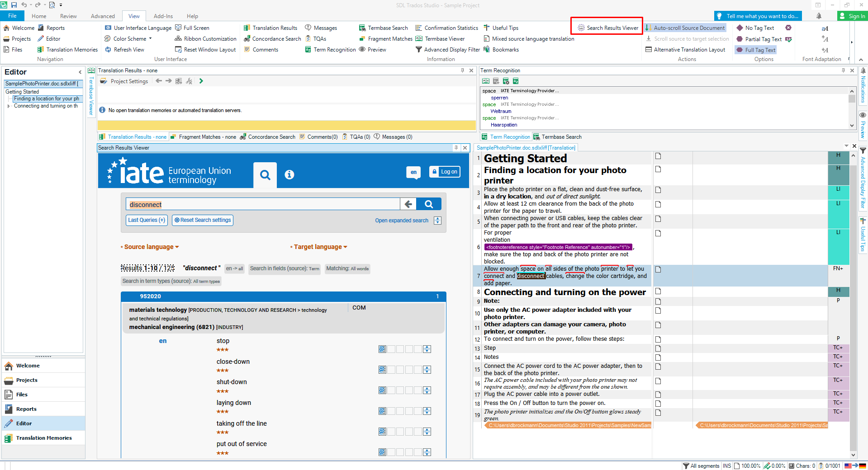Open notifications bell icon

[x=819, y=16]
